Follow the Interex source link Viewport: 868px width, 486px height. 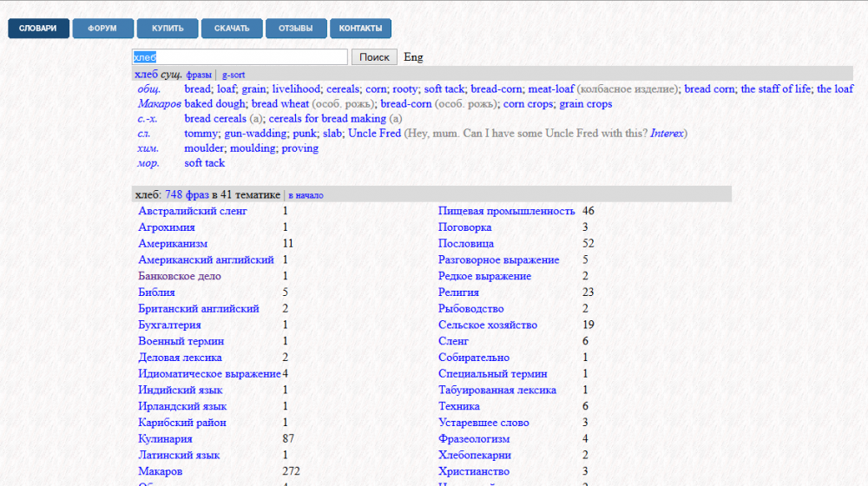pyautogui.click(x=667, y=134)
